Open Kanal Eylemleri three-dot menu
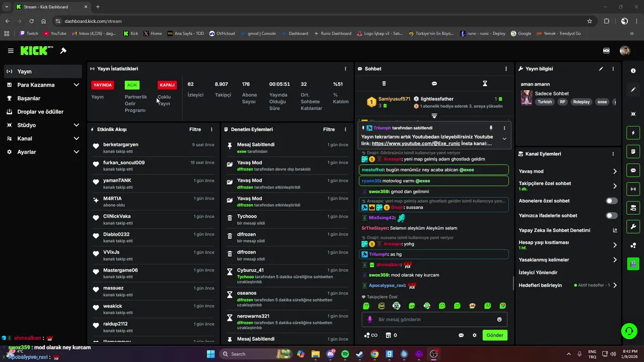The width and height of the screenshot is (644, 362). coord(613,154)
